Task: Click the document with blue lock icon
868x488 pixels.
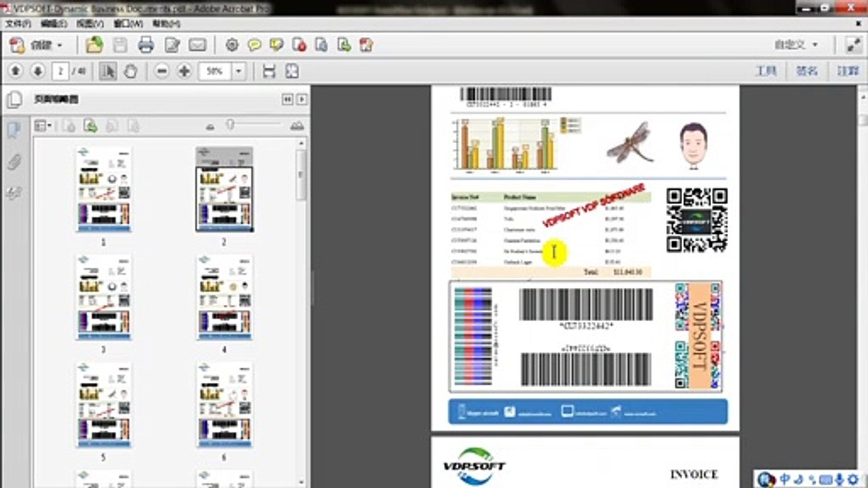Action: coord(321,45)
